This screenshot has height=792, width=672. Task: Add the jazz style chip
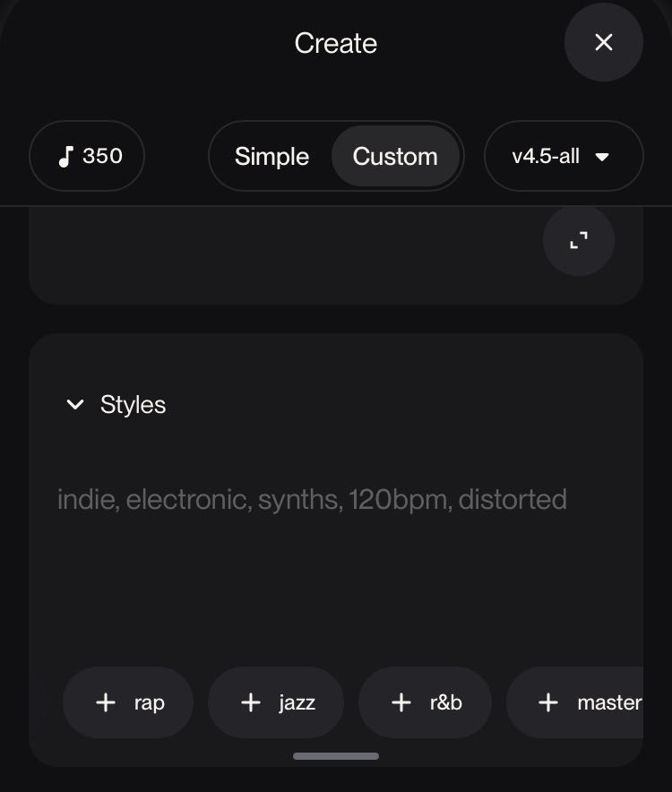coord(276,702)
